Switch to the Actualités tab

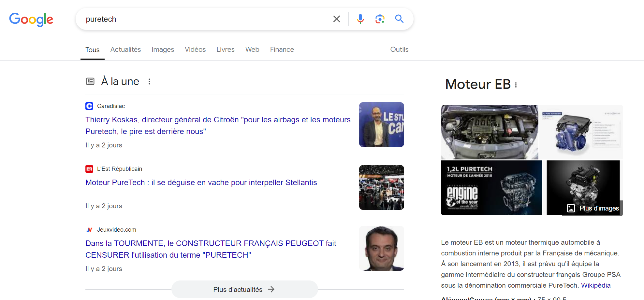(125, 49)
